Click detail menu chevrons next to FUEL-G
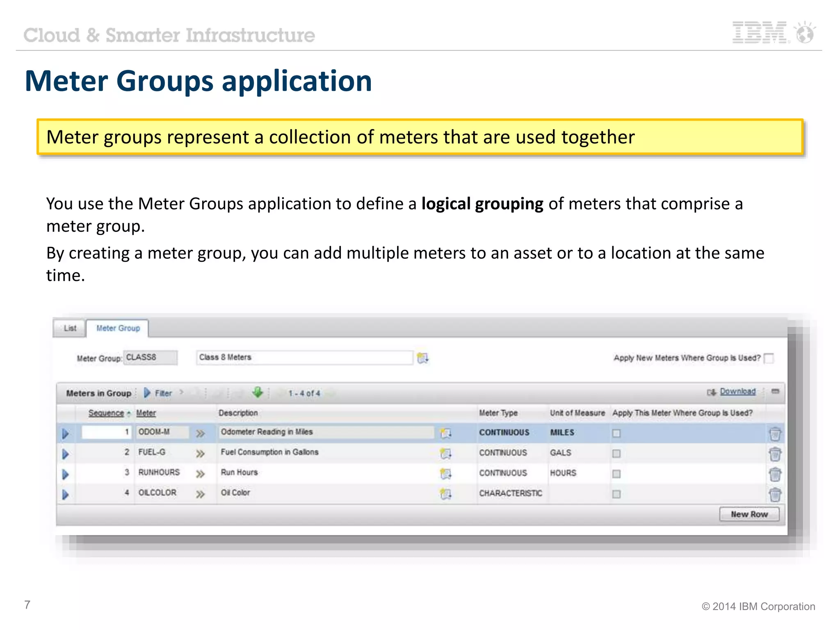The height and width of the screenshot is (630, 840). click(200, 454)
